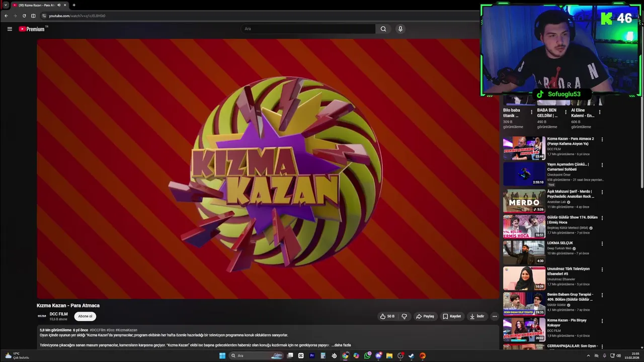Open site information icon in address bar

pyautogui.click(x=44, y=16)
